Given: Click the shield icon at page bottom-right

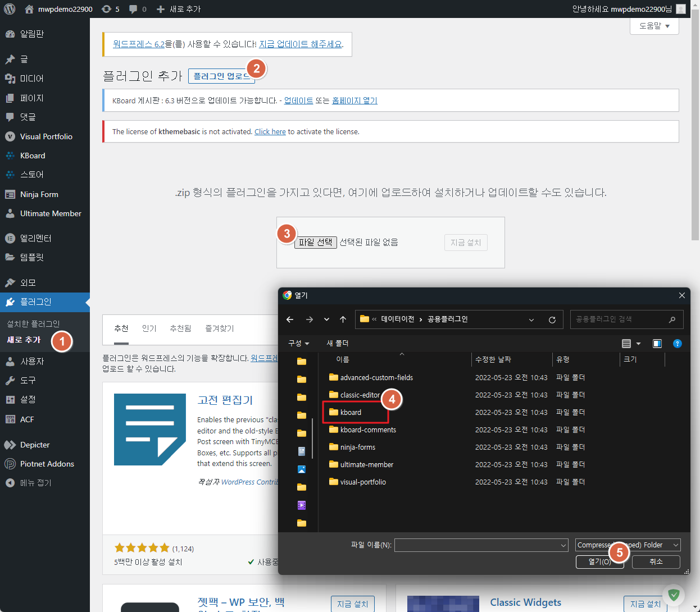Looking at the screenshot, I should [674, 595].
